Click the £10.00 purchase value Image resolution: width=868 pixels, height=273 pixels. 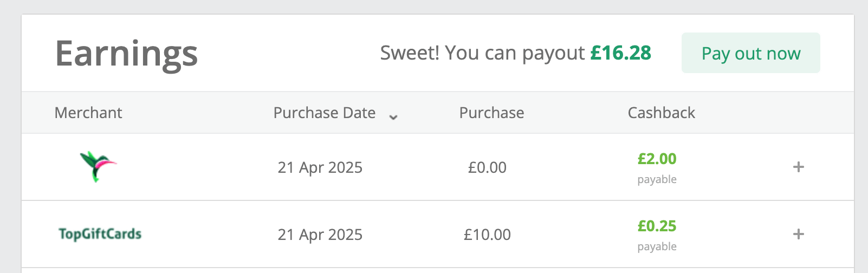487,235
